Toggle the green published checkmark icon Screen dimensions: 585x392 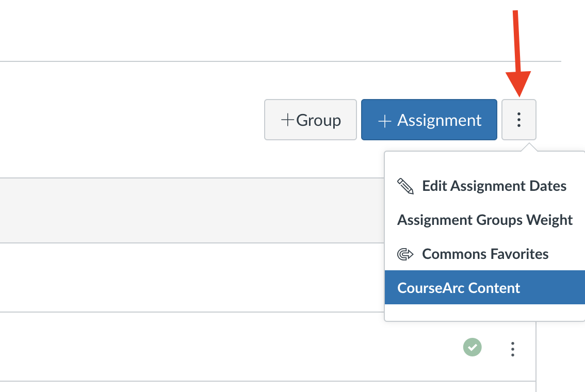(472, 347)
